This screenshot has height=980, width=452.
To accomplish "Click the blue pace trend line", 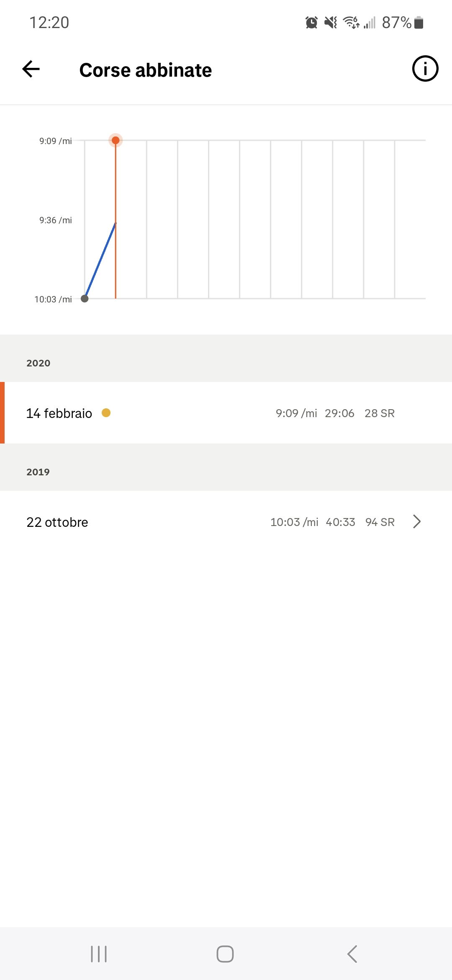I will pyautogui.click(x=100, y=260).
